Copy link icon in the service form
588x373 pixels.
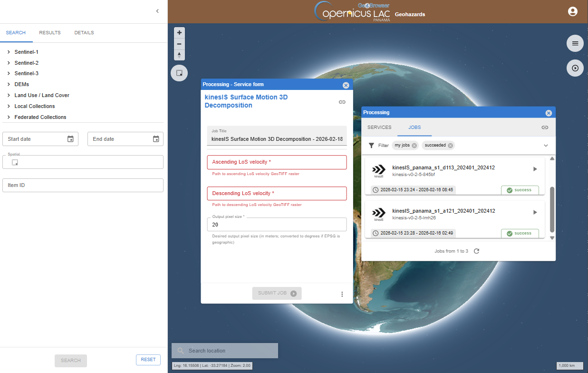[x=342, y=102]
